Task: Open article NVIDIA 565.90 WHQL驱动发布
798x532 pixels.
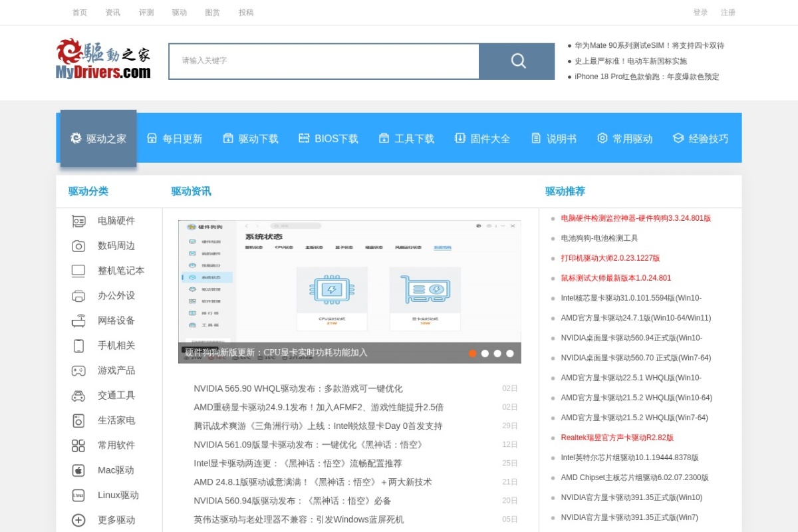Action: pos(298,388)
